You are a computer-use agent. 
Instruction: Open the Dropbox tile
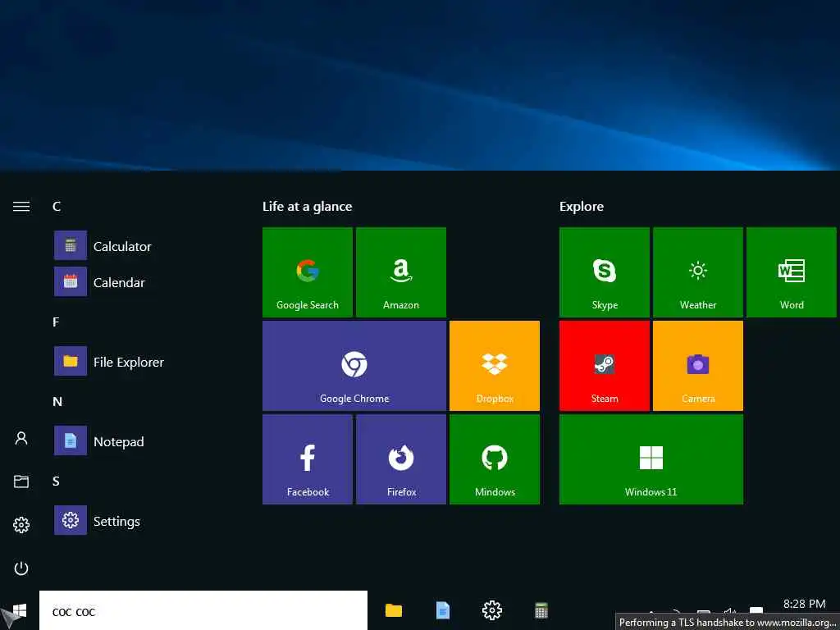495,366
